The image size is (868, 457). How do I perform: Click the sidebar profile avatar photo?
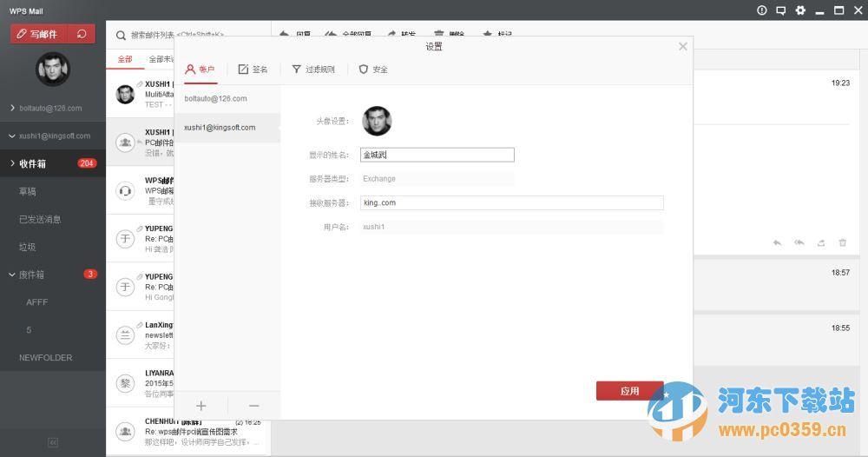(53, 70)
